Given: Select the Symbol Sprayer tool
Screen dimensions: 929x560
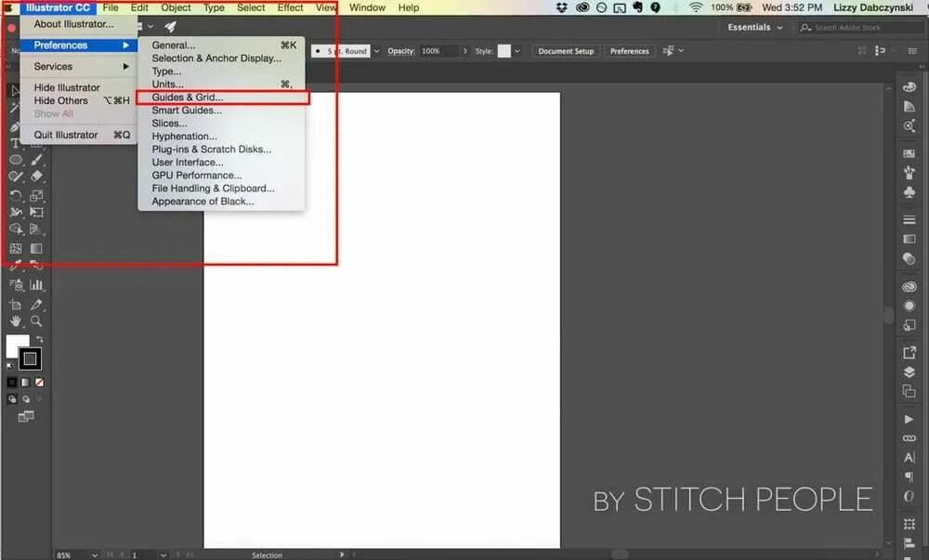Looking at the screenshot, I should 16,285.
